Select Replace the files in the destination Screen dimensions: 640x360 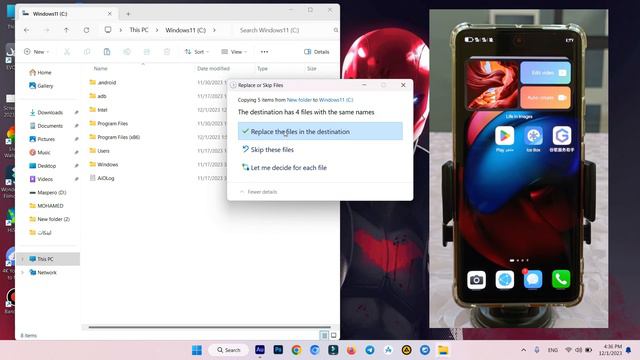(x=320, y=131)
